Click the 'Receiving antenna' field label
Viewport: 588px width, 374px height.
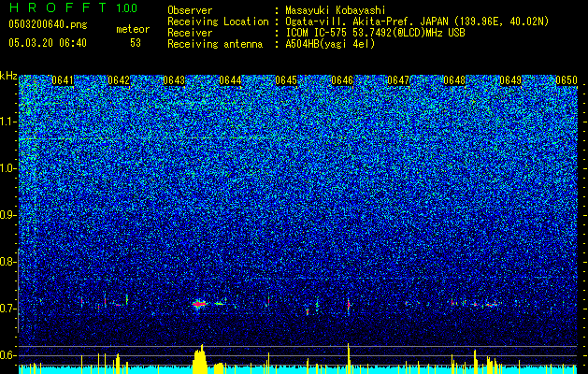click(x=215, y=44)
